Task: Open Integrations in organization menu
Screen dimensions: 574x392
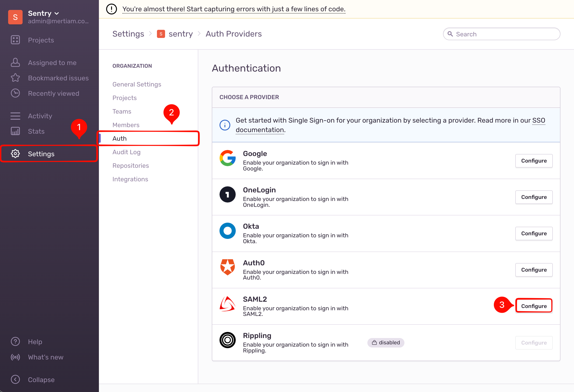Action: coord(130,179)
